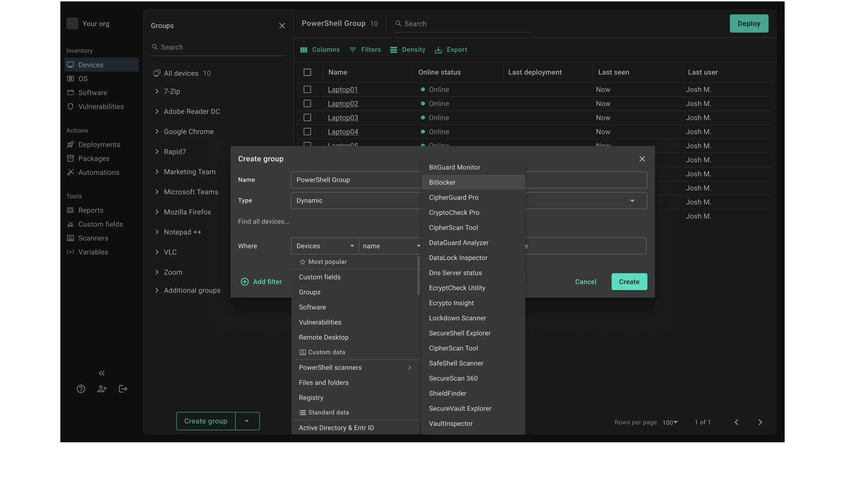Select Bitlocker from the scanner list
Viewport: 845px width, 504px height.
click(442, 182)
